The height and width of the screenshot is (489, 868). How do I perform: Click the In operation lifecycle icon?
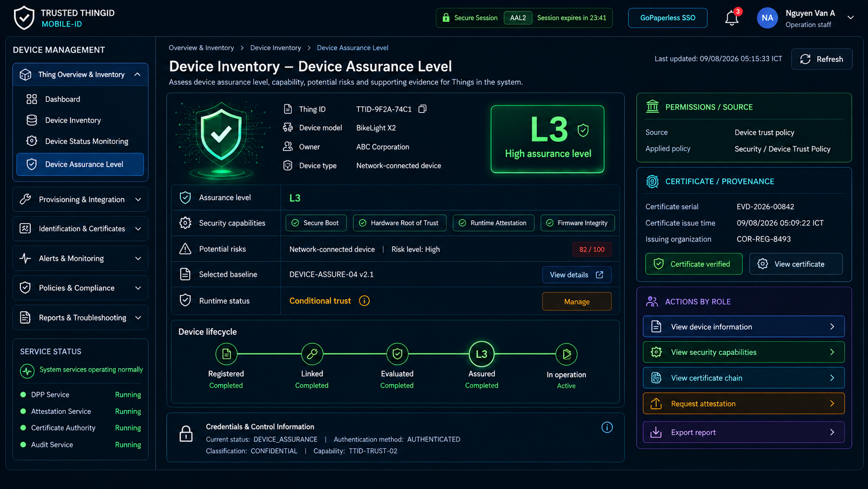[x=566, y=354]
